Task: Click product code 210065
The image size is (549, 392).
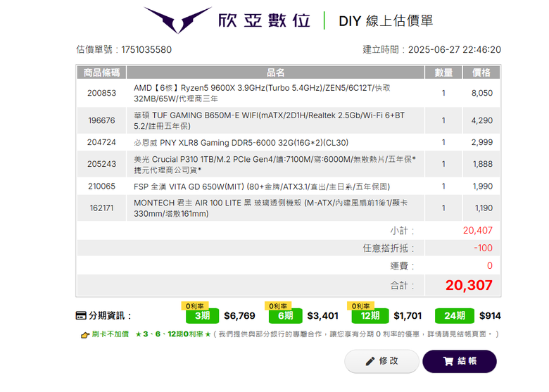Action: [x=101, y=186]
